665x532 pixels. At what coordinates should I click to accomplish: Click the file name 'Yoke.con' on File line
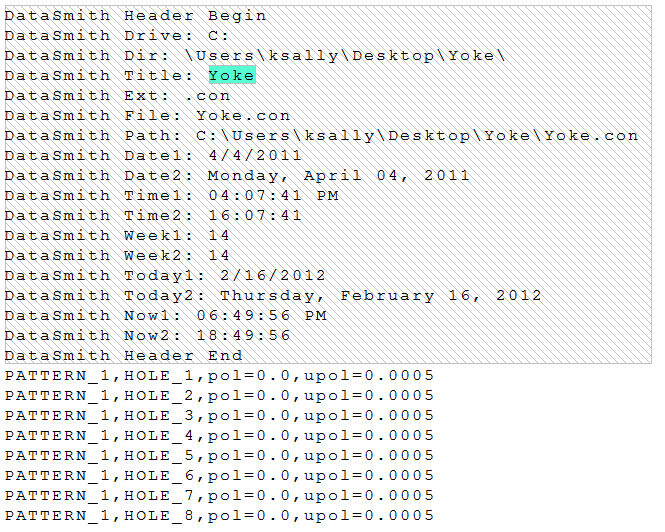tap(243, 115)
